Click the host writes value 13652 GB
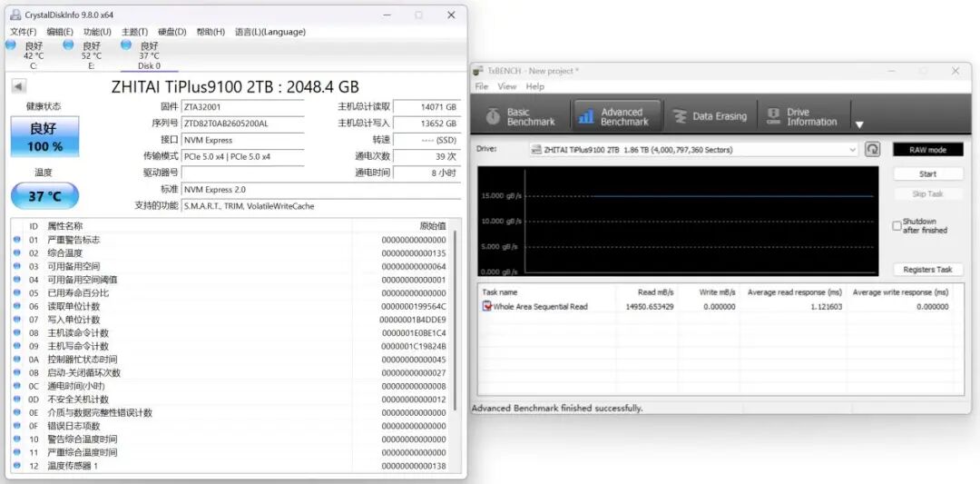Viewport: 980px width, 484px height. coord(426,123)
